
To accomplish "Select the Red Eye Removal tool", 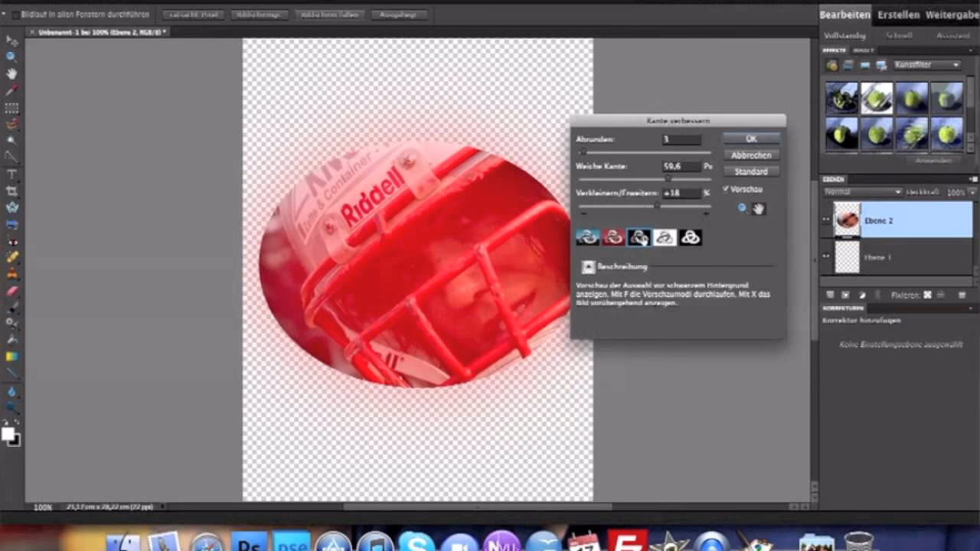I will [11, 241].
